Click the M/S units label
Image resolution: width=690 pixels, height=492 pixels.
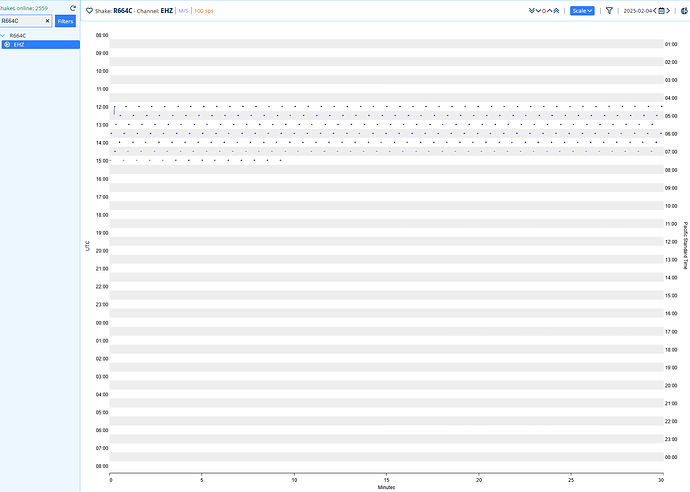[184, 11]
